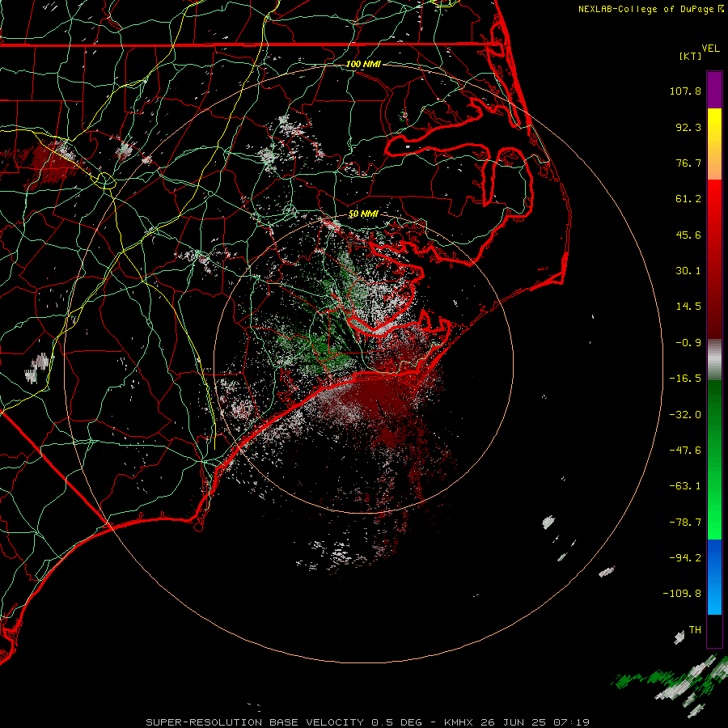Image resolution: width=728 pixels, height=728 pixels.
Task: Click the 61.2 velocity scale value
Action: pos(688,199)
